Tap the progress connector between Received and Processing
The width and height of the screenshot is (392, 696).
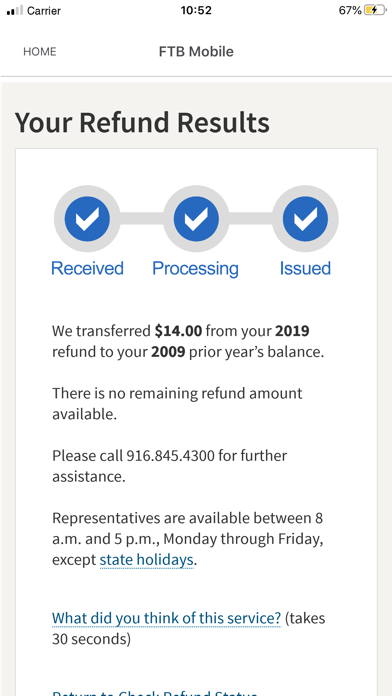142,219
